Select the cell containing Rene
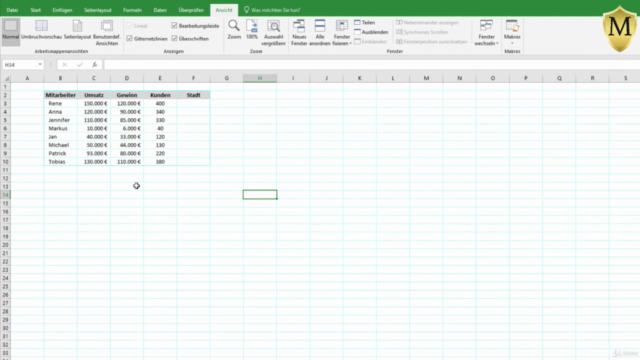 pyautogui.click(x=60, y=103)
